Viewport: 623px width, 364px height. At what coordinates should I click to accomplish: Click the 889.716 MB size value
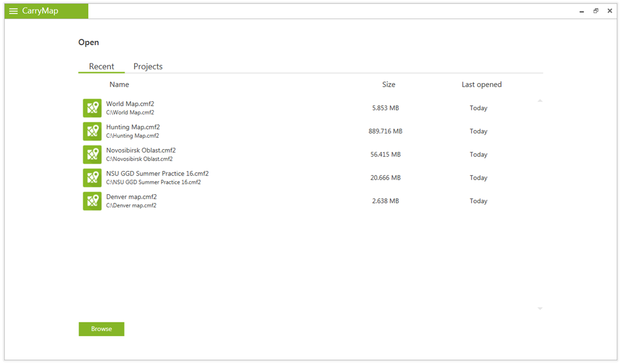click(385, 131)
